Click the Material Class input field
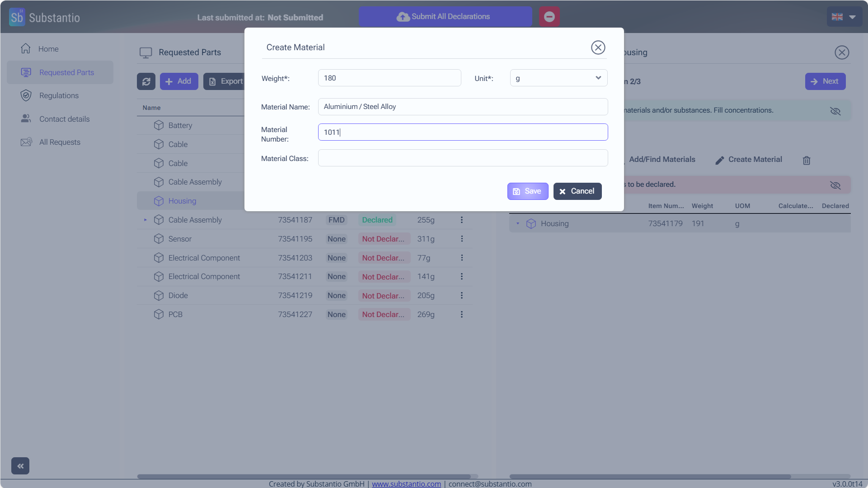 (463, 158)
